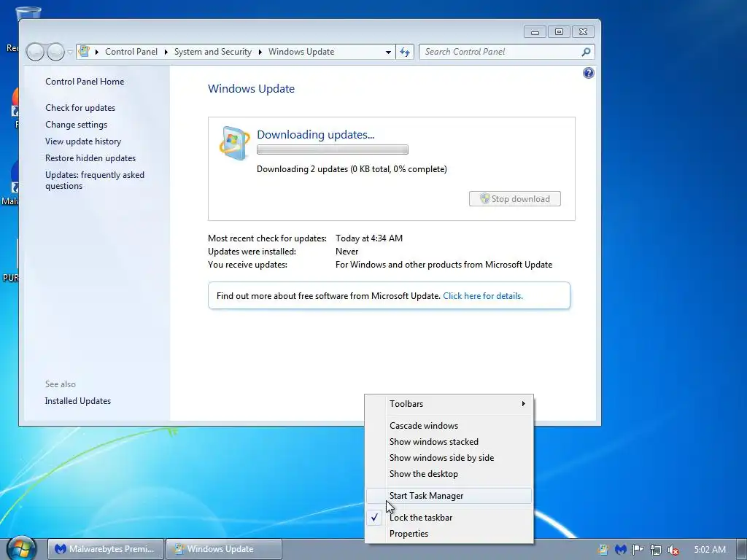This screenshot has width=747, height=560.
Task: Click the network tray icon
Action: pos(656,550)
